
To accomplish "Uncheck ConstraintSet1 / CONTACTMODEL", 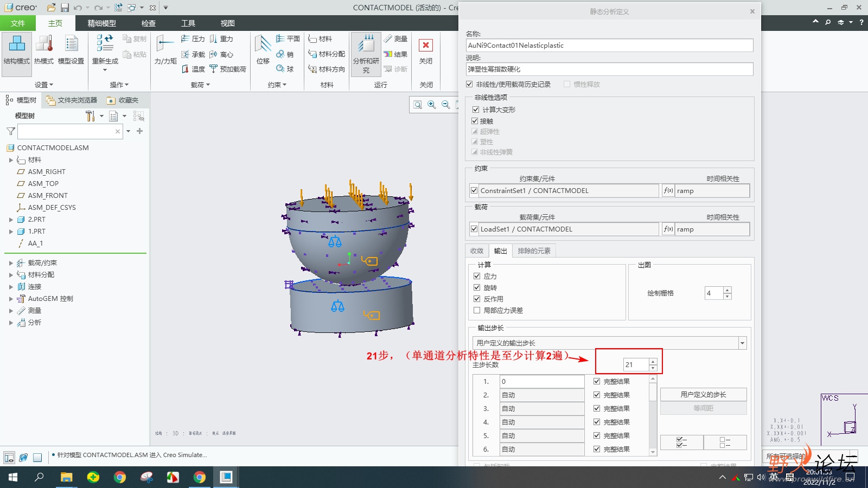I will tap(474, 190).
